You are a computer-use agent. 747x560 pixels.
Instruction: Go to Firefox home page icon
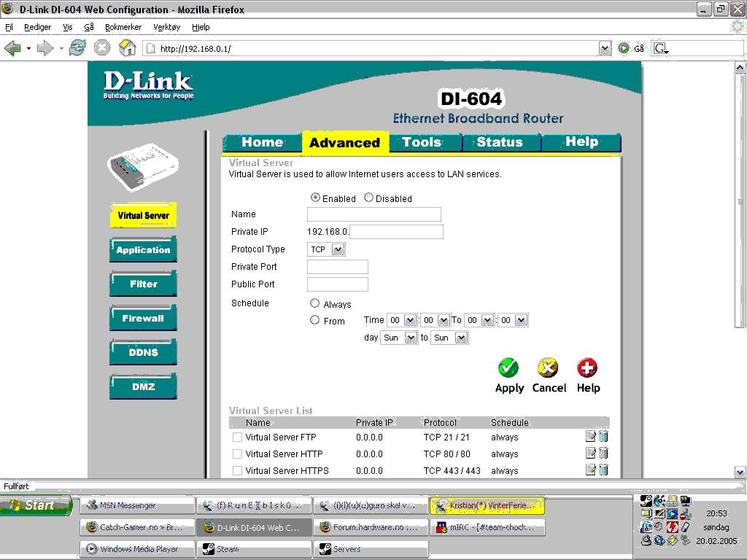tap(127, 47)
